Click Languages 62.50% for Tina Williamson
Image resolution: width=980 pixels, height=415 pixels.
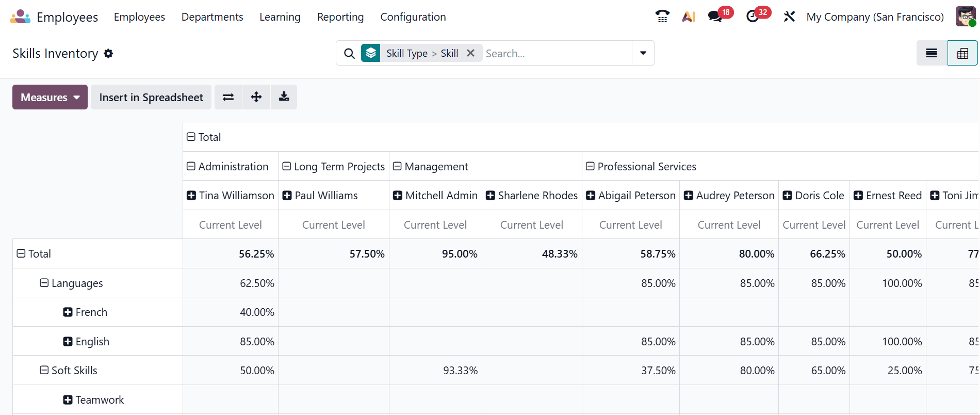click(231, 283)
